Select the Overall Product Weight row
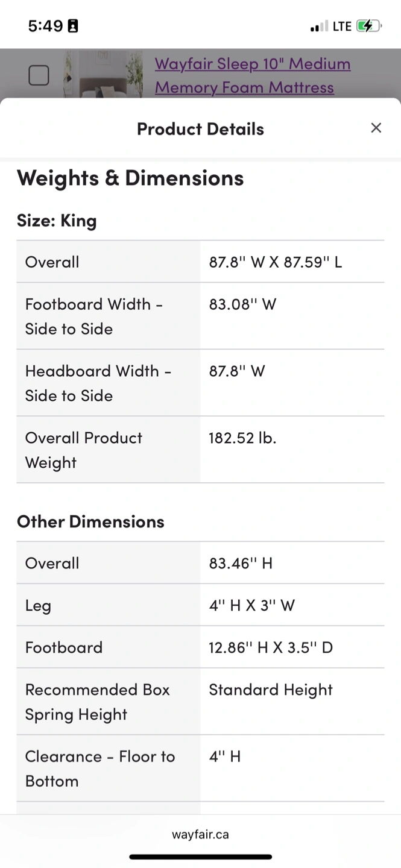 pyautogui.click(x=200, y=450)
